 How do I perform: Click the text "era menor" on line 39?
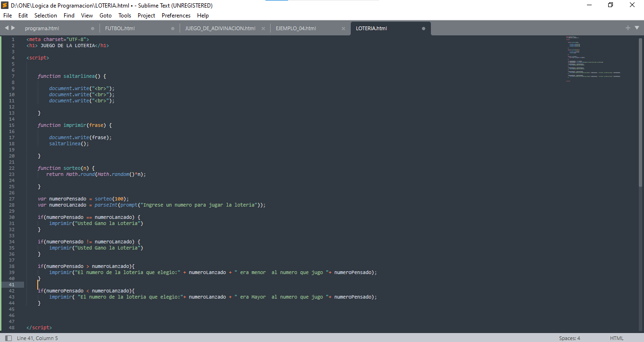pos(253,272)
